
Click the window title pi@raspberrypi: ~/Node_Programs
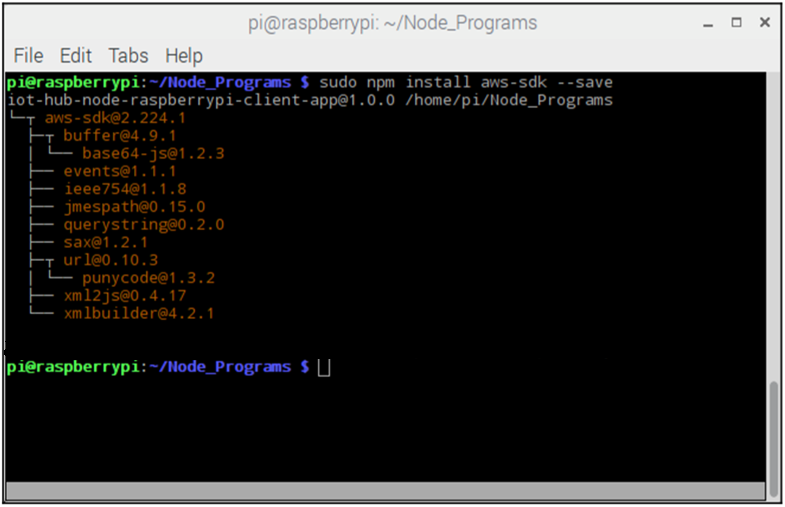(392, 23)
